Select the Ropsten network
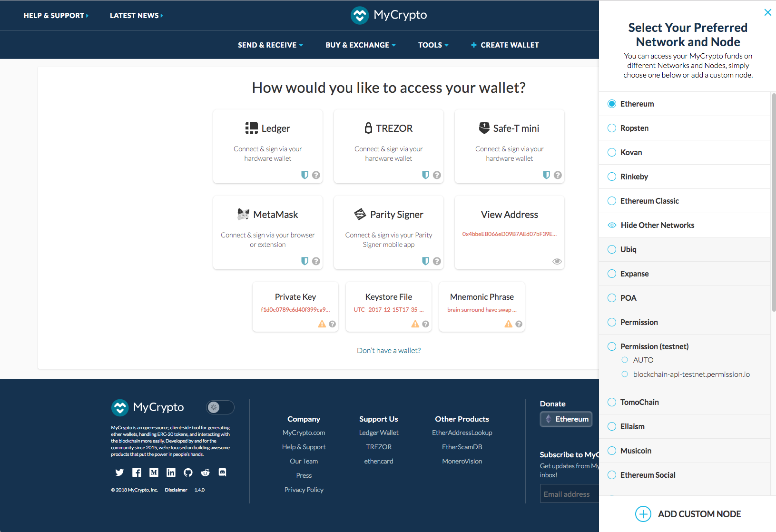The width and height of the screenshot is (776, 532). [x=684, y=128]
